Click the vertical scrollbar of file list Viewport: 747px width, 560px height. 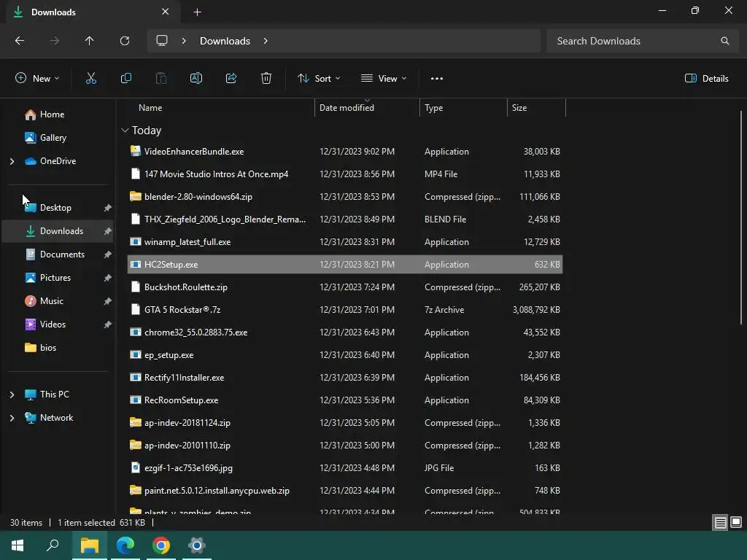point(741,218)
